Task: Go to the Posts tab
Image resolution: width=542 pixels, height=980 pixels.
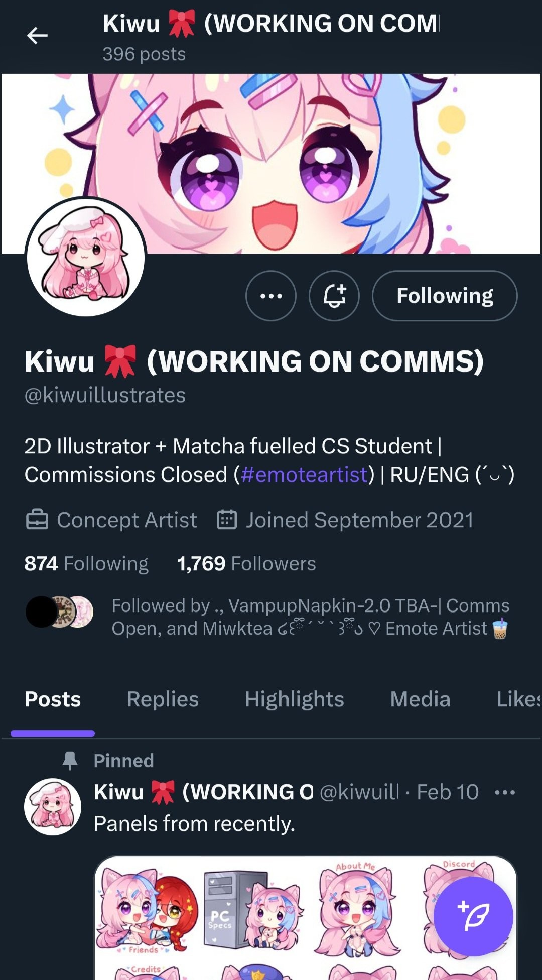Action: [53, 699]
